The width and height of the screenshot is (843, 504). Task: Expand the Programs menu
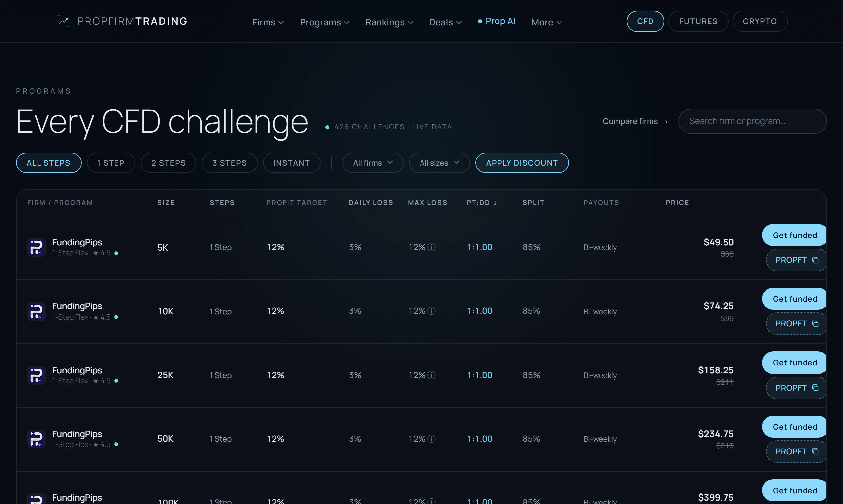click(x=325, y=22)
